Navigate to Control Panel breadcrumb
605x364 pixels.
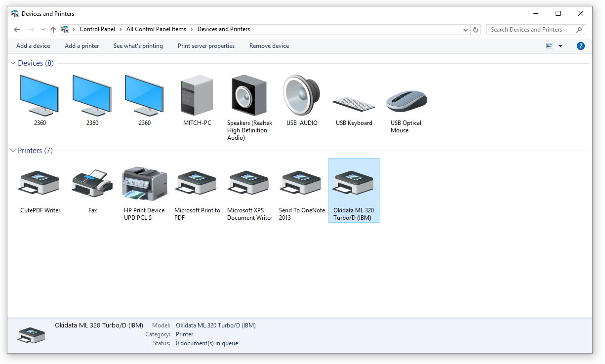pos(97,29)
